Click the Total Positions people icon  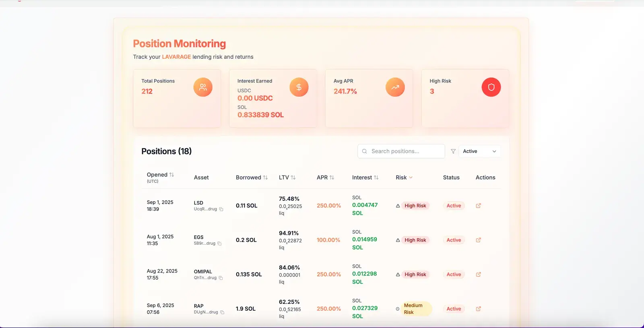point(203,87)
